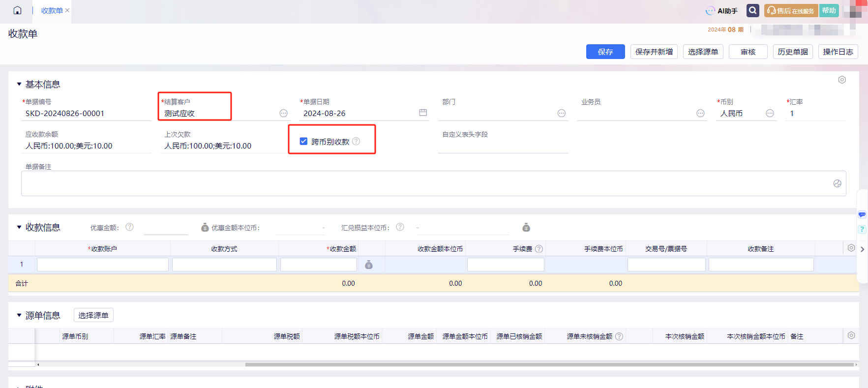Open 业务员 lookup ellipsis icon
This screenshot has height=388, width=868.
point(700,113)
